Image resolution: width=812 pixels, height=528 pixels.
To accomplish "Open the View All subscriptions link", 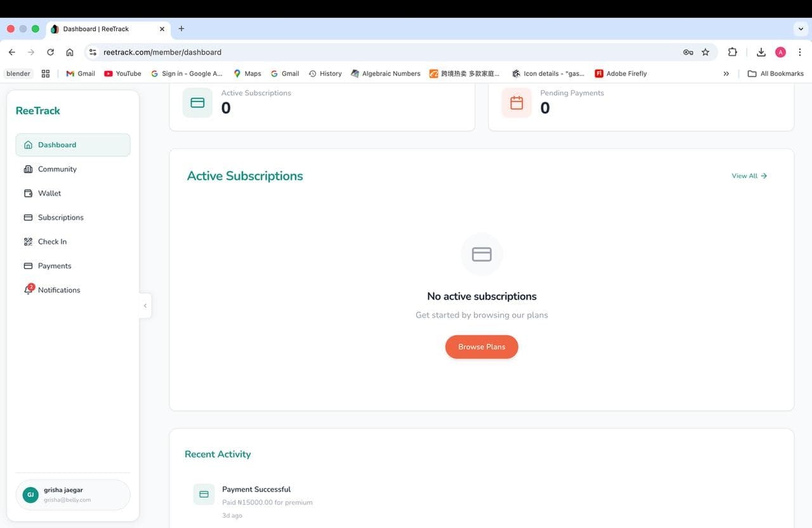I will tap(749, 176).
